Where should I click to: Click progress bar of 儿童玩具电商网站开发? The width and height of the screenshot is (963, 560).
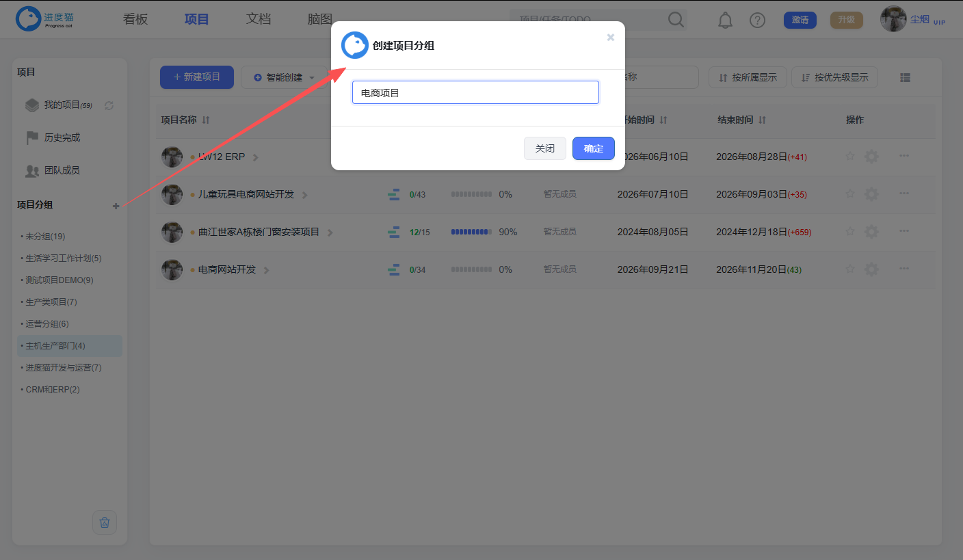coord(471,194)
